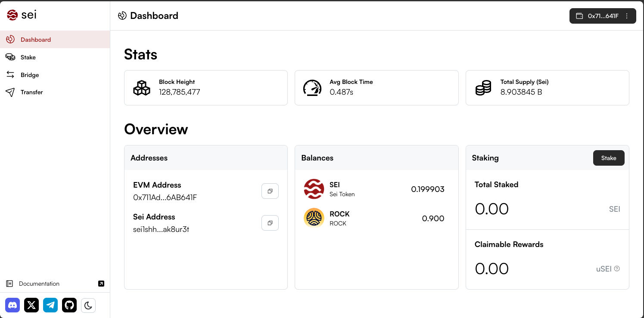Go to the Stake page in the sidebar
The image size is (644, 318).
pyautogui.click(x=55, y=57)
